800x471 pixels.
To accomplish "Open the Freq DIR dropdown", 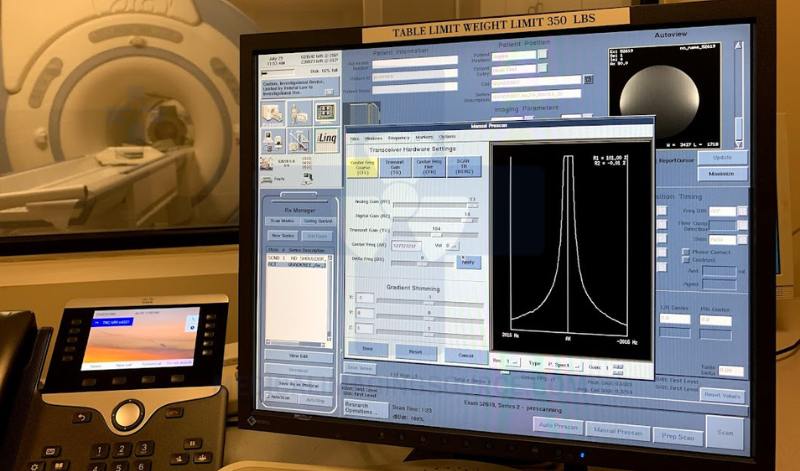I will click(x=742, y=211).
